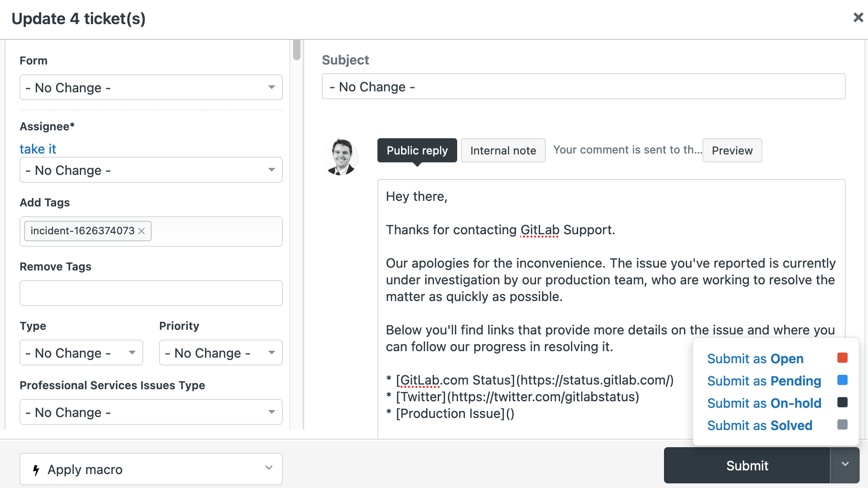Choose Submit as Pending
This screenshot has width=868, height=488.
[x=764, y=381]
